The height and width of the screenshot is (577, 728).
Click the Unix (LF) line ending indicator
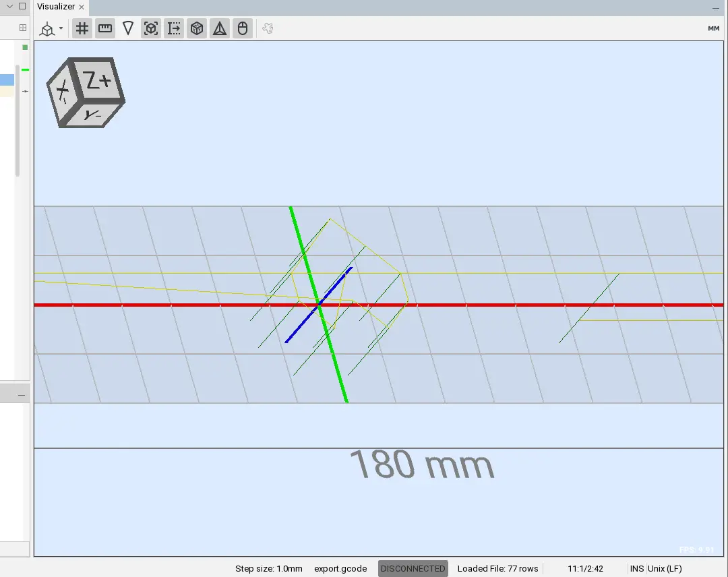tap(665, 569)
